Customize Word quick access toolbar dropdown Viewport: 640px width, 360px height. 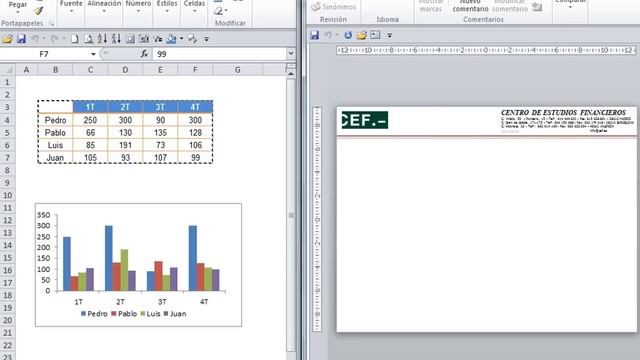(389, 36)
